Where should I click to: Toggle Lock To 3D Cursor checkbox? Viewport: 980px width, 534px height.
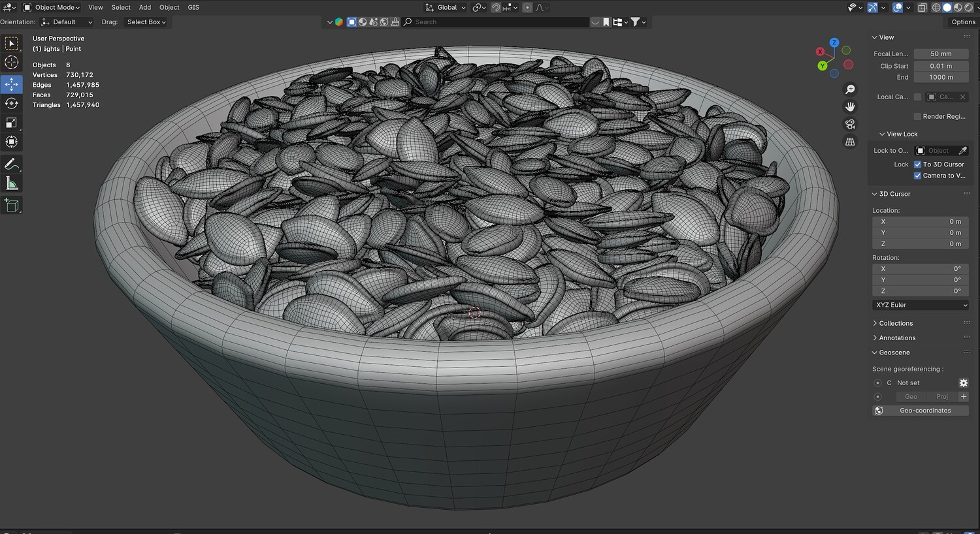click(917, 165)
